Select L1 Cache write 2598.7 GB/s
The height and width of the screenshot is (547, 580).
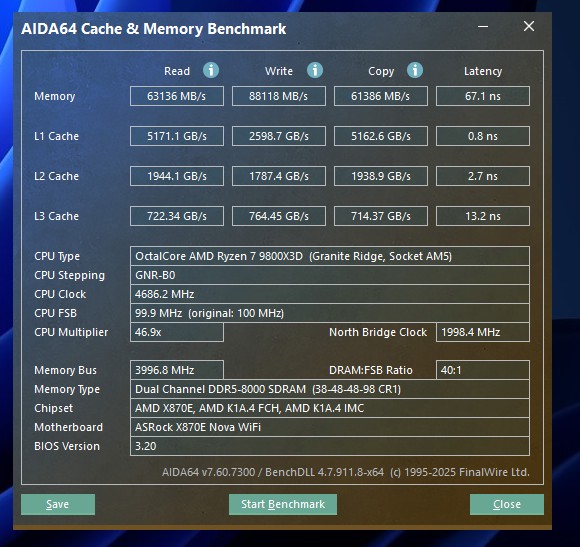(279, 136)
